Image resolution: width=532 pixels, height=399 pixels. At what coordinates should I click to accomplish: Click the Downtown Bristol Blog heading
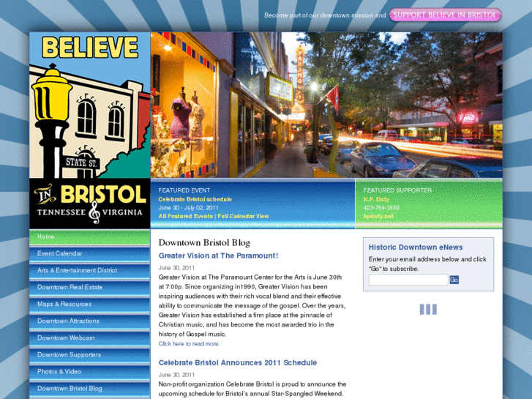click(204, 243)
